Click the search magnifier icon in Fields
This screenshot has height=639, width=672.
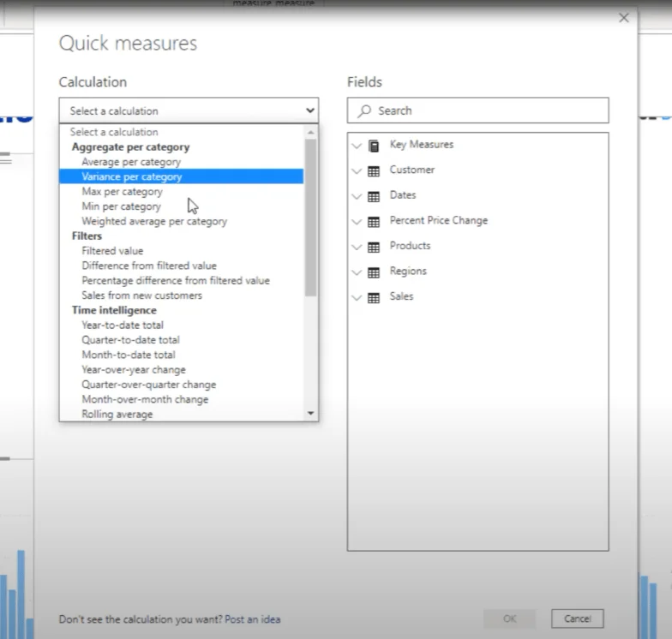click(364, 111)
